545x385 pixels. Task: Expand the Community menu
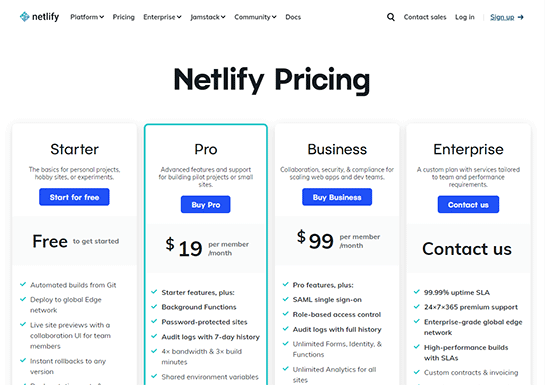(x=255, y=17)
